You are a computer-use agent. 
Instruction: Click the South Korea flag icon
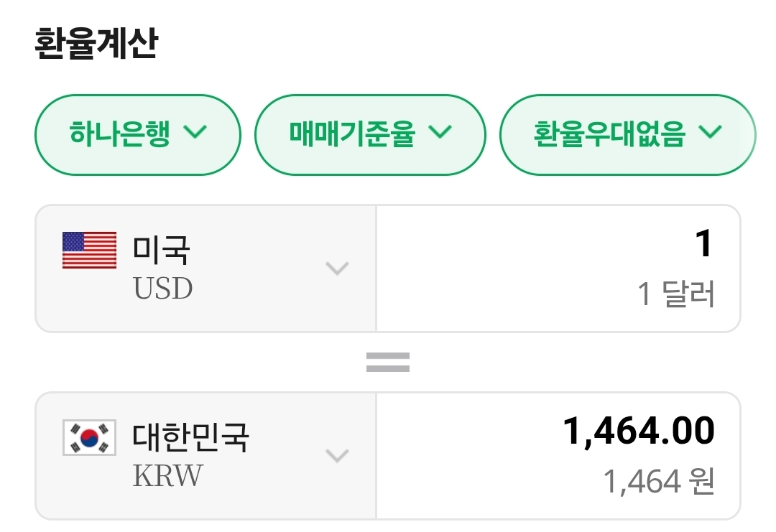89,437
